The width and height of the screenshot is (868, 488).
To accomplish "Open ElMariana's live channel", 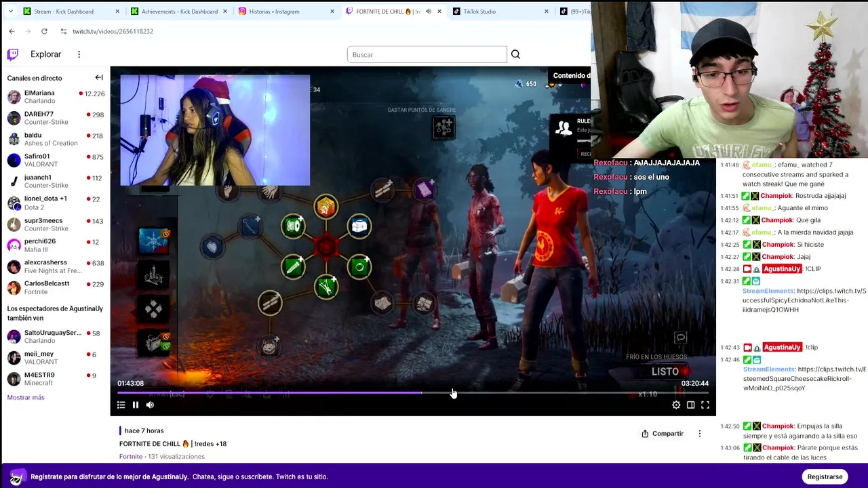I will pos(55,97).
